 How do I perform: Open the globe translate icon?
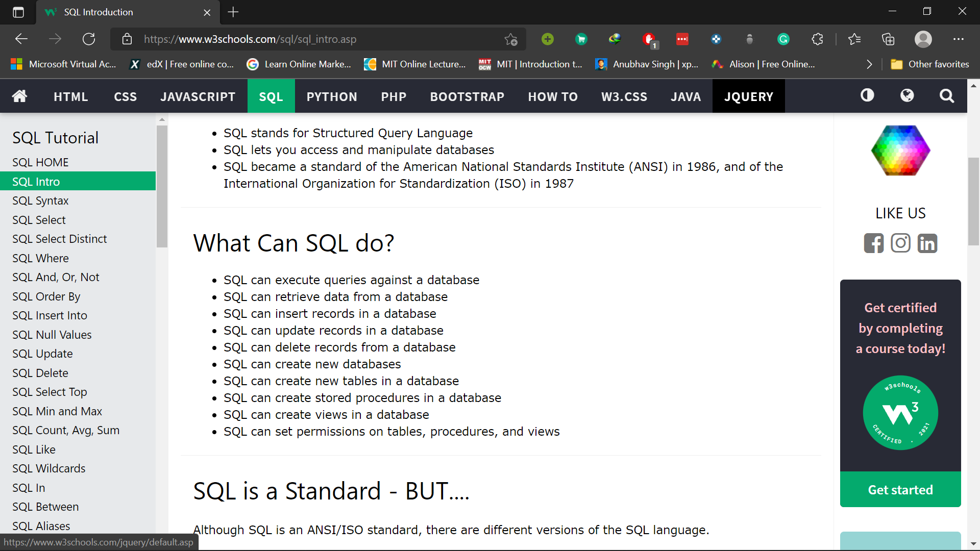[x=907, y=95]
